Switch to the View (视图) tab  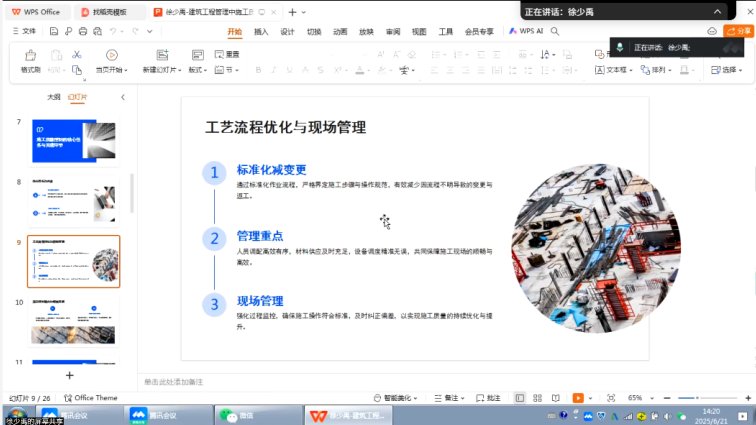click(419, 32)
